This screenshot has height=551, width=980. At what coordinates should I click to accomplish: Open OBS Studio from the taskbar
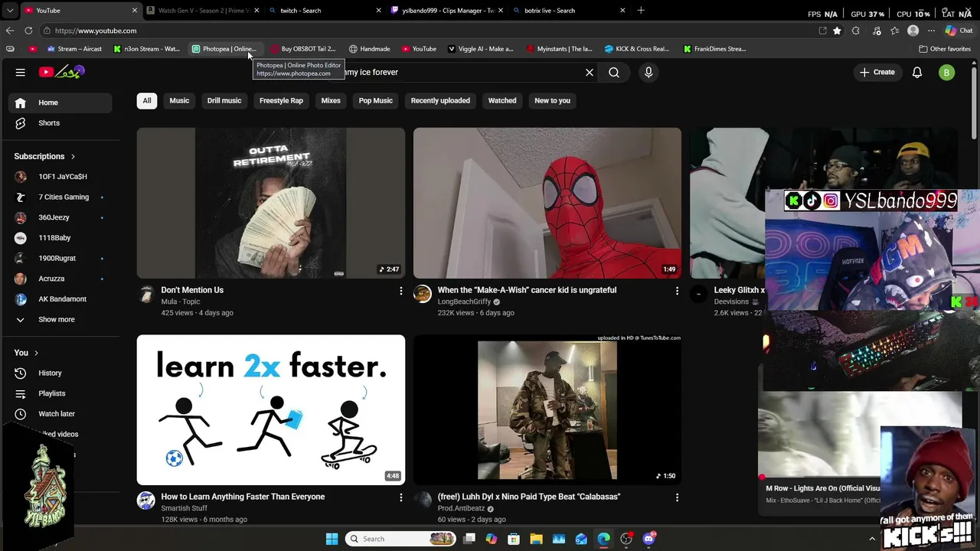click(626, 539)
